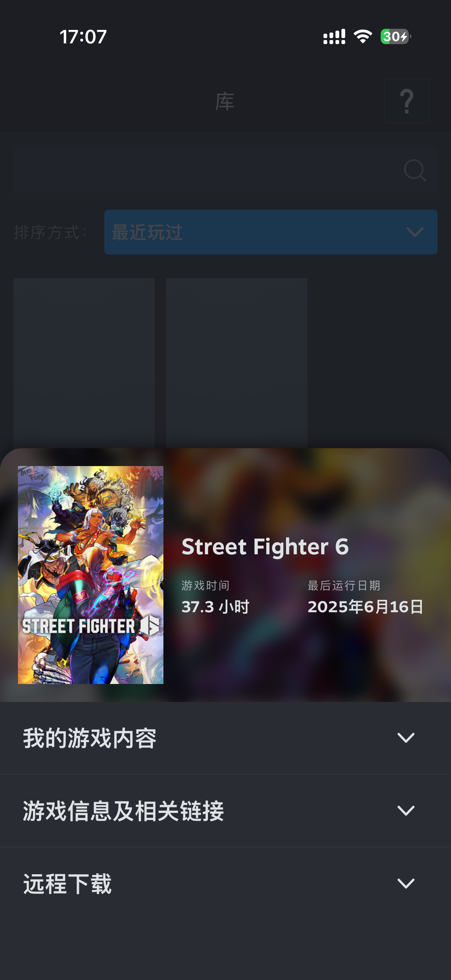Select the 我的游戏内容 section label
The image size is (451, 980).
click(x=90, y=738)
